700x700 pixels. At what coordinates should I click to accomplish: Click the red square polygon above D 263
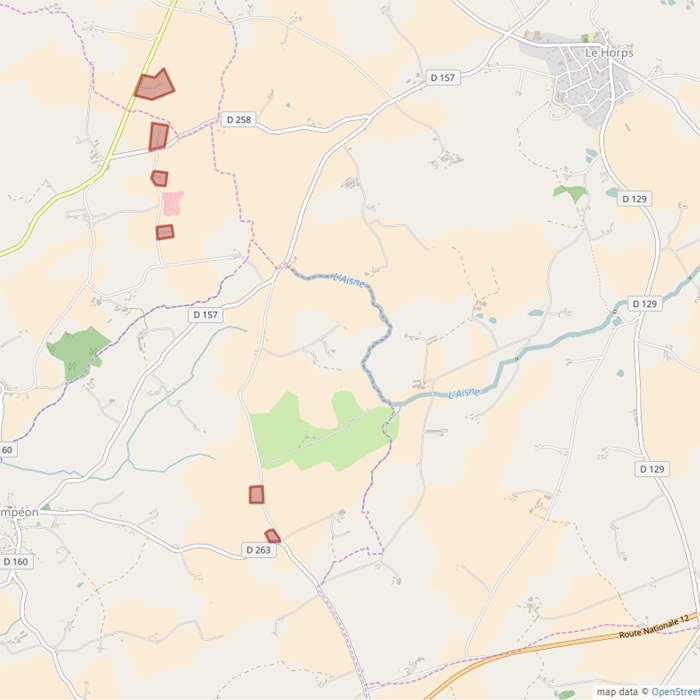(257, 494)
